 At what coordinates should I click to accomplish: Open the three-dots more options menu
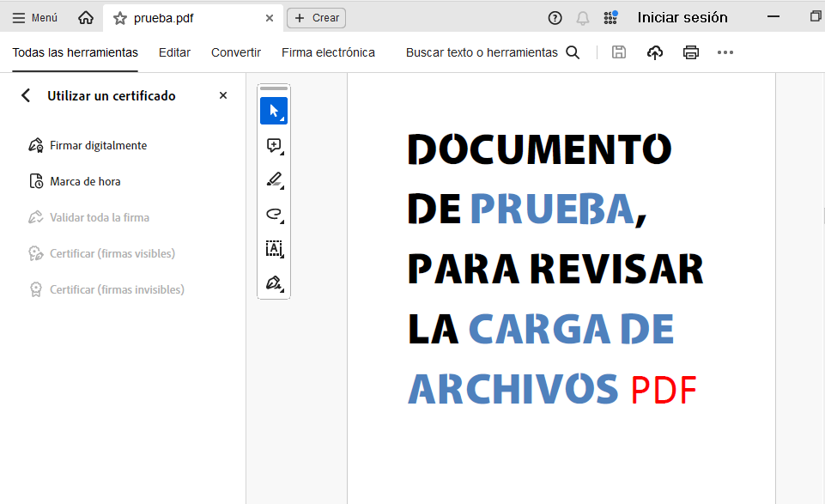coord(725,52)
